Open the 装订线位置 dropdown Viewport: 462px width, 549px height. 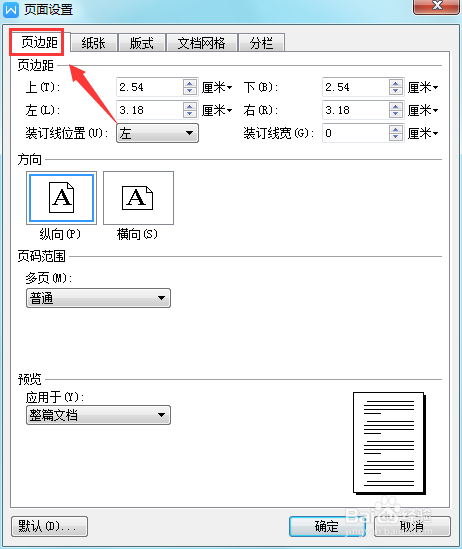[158, 133]
